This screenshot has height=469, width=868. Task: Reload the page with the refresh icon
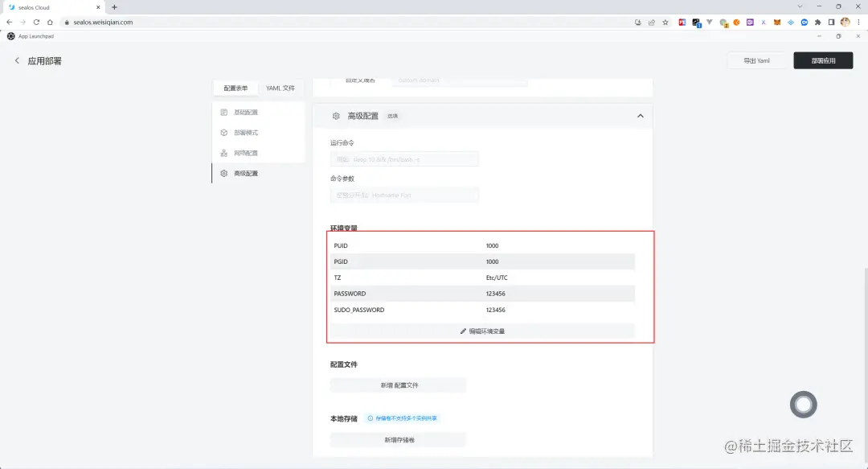pyautogui.click(x=36, y=23)
